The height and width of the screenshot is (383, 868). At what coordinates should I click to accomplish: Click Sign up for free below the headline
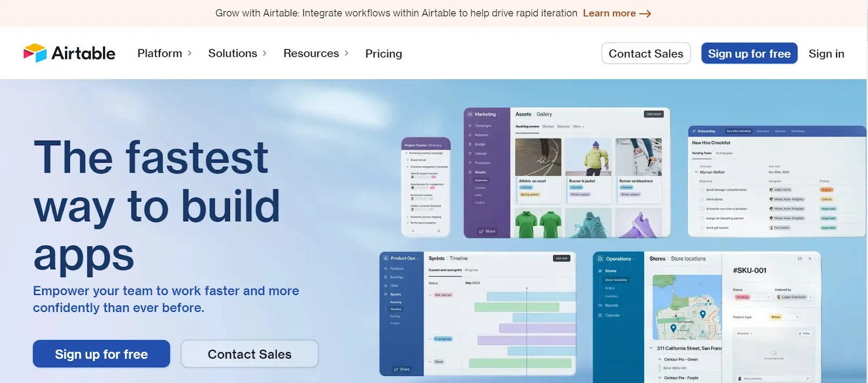pyautogui.click(x=101, y=354)
